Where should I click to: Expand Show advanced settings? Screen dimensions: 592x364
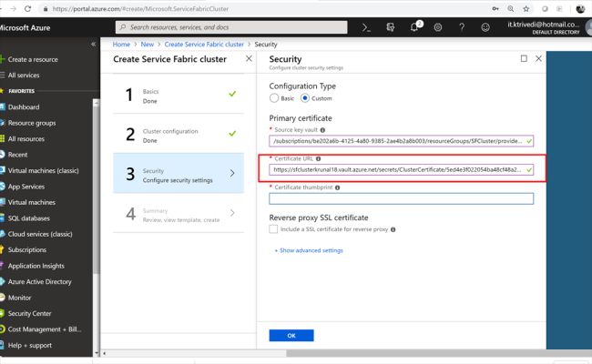click(x=309, y=250)
